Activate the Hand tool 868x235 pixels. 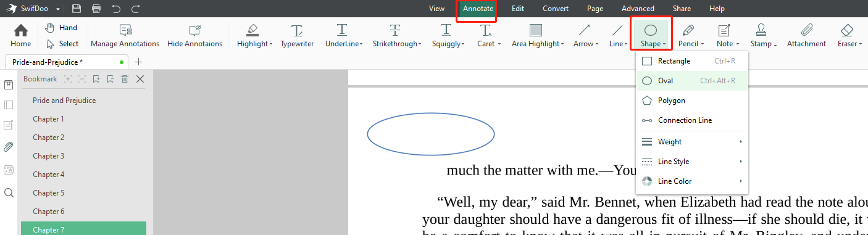pyautogui.click(x=62, y=28)
